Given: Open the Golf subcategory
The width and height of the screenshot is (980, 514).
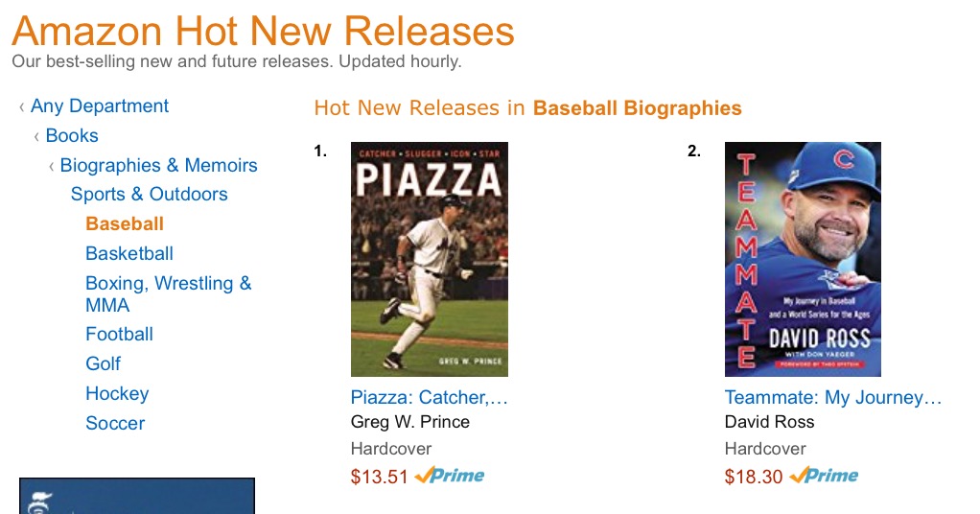Looking at the screenshot, I should pos(103,364).
